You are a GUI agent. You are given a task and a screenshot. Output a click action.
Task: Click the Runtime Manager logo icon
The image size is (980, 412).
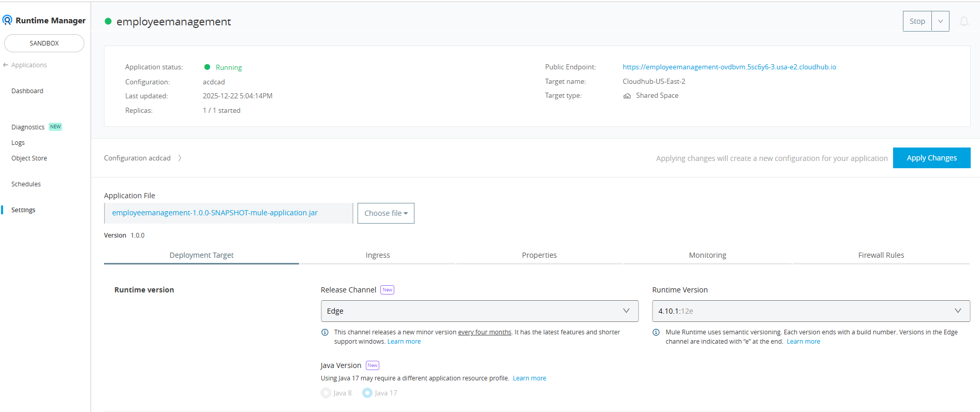[7, 20]
